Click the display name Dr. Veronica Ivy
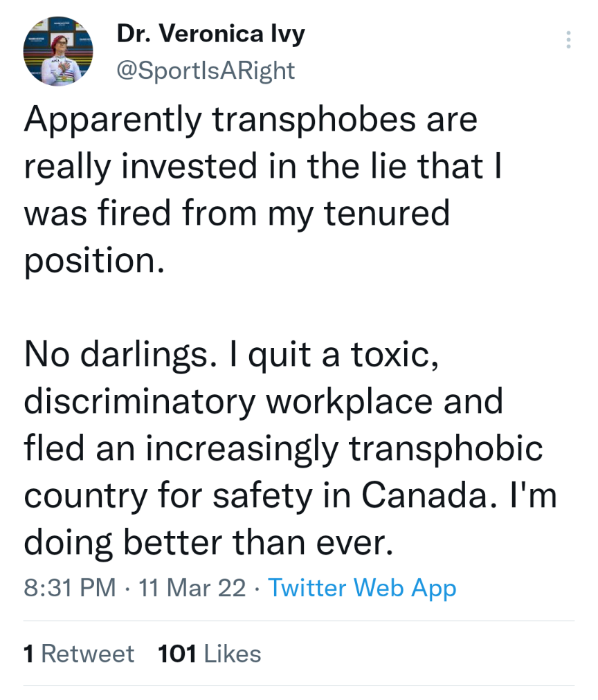This screenshot has height=700, width=598. tap(211, 34)
